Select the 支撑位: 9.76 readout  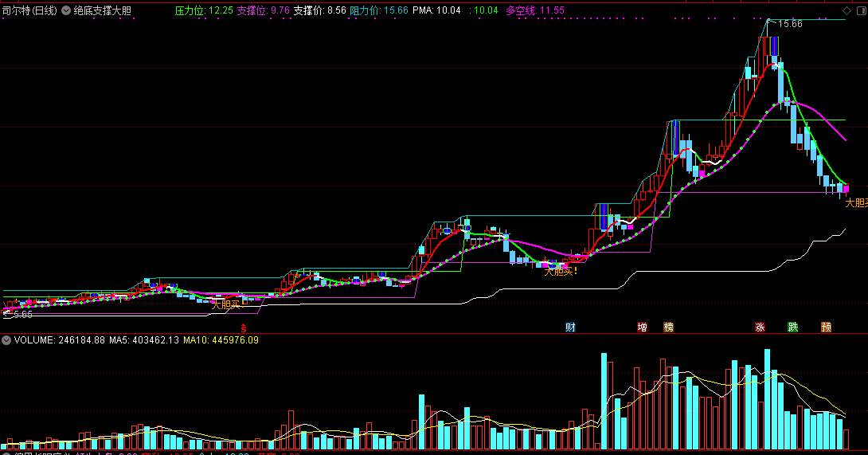[x=264, y=10]
